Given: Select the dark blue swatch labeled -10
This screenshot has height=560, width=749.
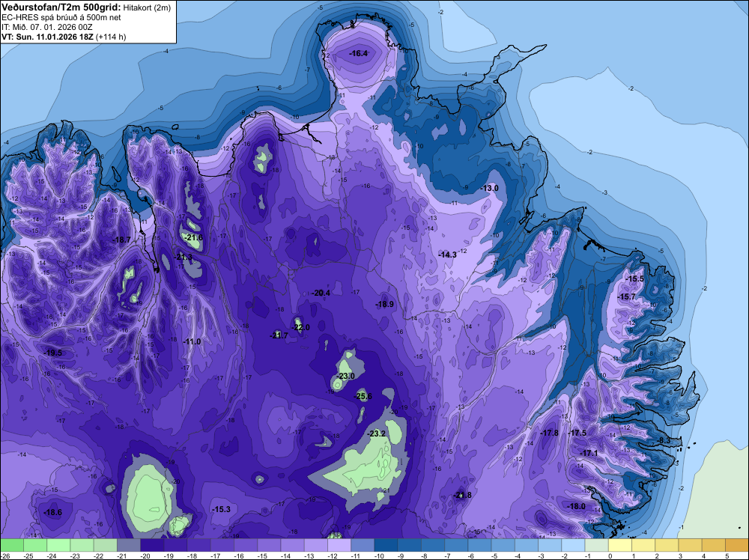Looking at the screenshot, I should point(386,545).
